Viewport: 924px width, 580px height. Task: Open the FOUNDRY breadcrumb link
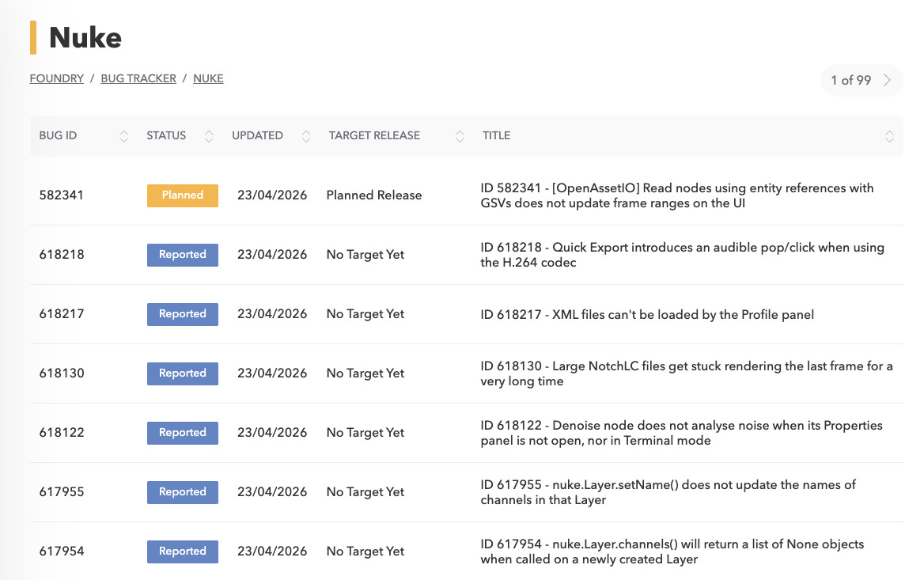(57, 78)
